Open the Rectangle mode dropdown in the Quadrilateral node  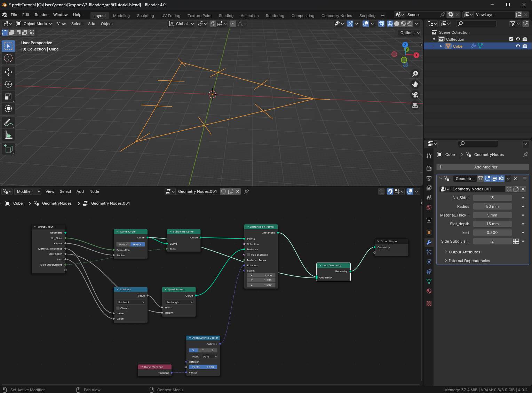click(x=179, y=302)
